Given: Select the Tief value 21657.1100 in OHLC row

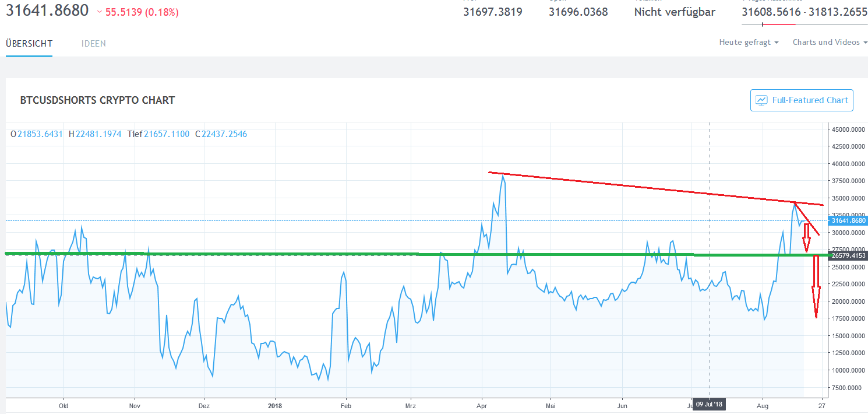Looking at the screenshot, I should click(165, 134).
